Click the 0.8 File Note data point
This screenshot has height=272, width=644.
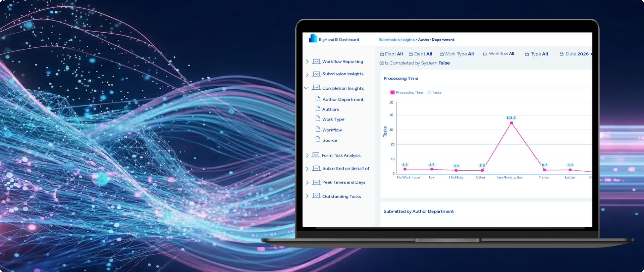pyautogui.click(x=456, y=170)
